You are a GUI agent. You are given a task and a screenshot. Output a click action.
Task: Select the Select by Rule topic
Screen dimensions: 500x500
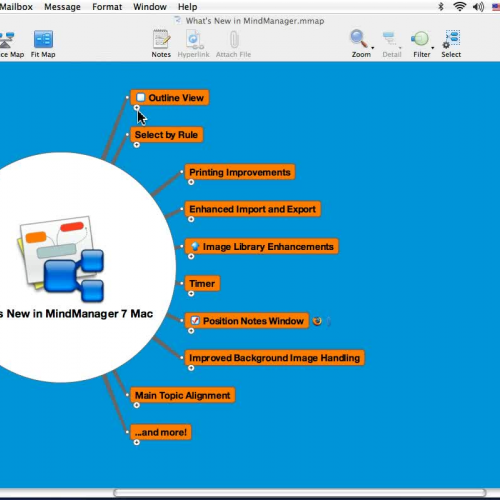[x=166, y=135]
